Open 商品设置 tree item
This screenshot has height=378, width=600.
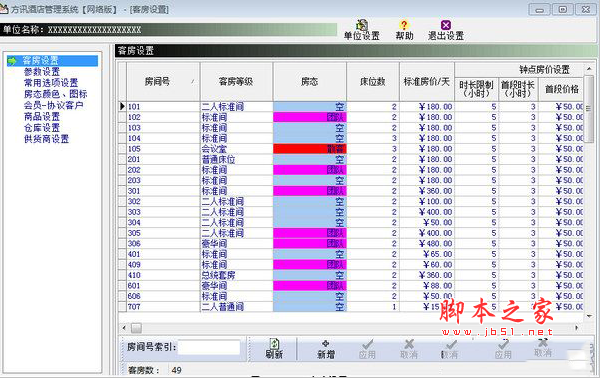(42, 116)
